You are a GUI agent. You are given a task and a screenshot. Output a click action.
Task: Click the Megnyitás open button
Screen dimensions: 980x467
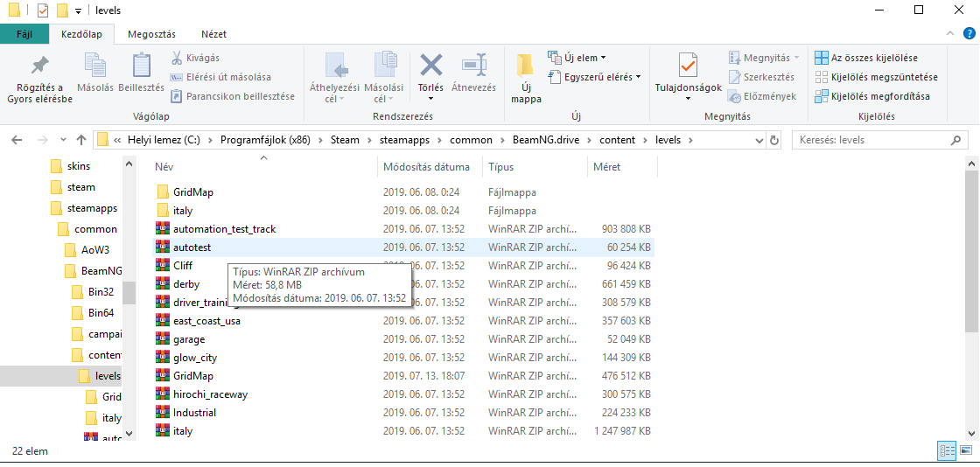pos(764,58)
